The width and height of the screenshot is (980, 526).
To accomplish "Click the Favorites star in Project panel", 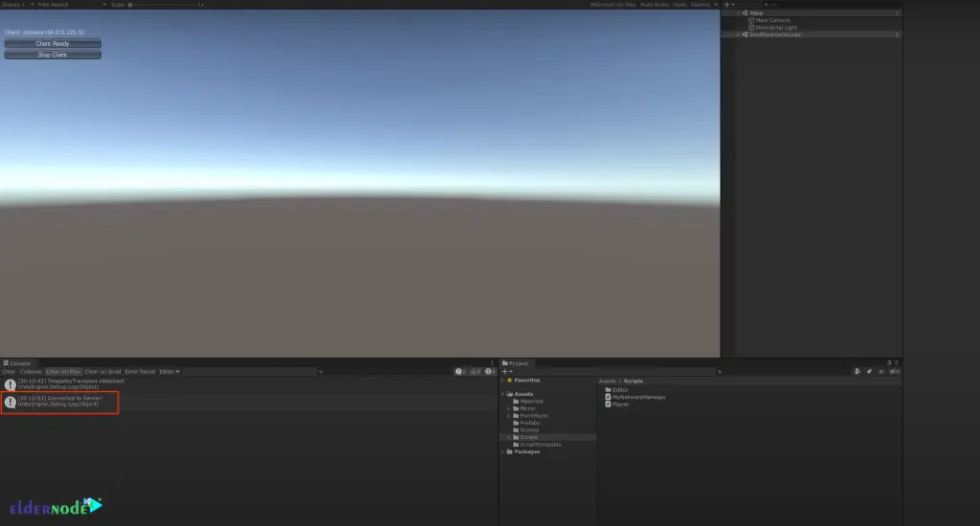I will tap(509, 380).
